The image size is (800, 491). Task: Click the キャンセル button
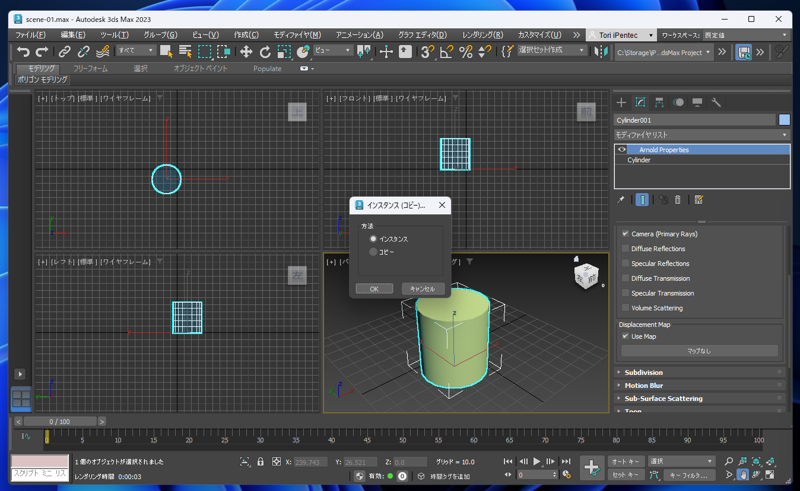422,289
